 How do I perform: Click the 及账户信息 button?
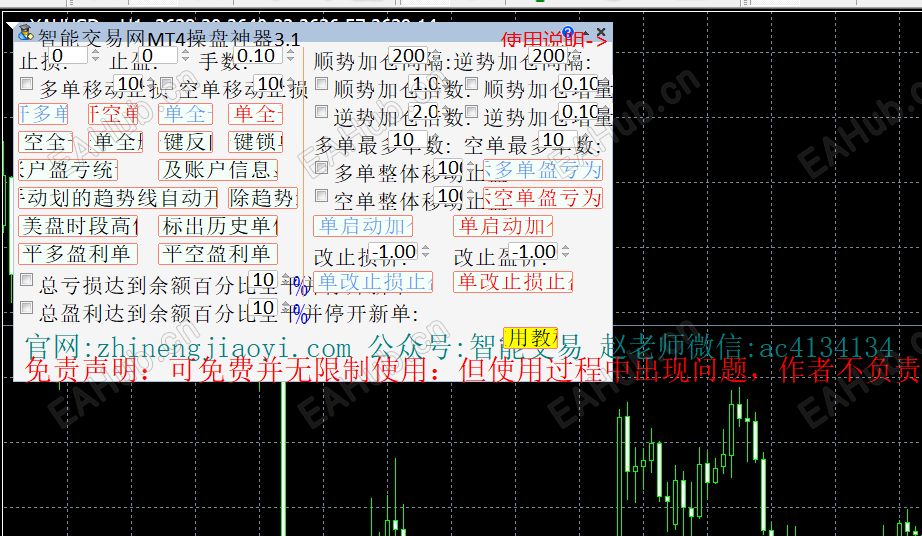218,170
